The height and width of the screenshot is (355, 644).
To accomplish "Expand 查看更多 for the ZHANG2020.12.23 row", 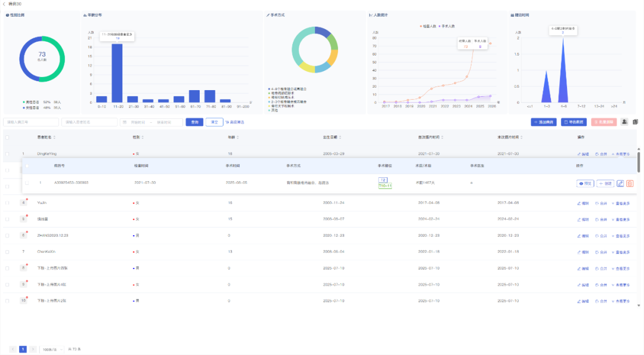I will click(x=621, y=236).
